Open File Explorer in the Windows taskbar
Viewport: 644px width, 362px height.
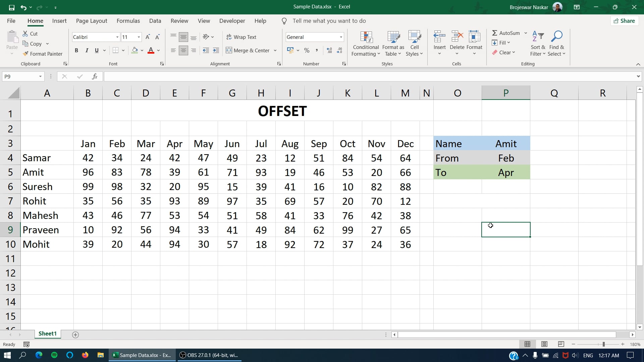101,355
